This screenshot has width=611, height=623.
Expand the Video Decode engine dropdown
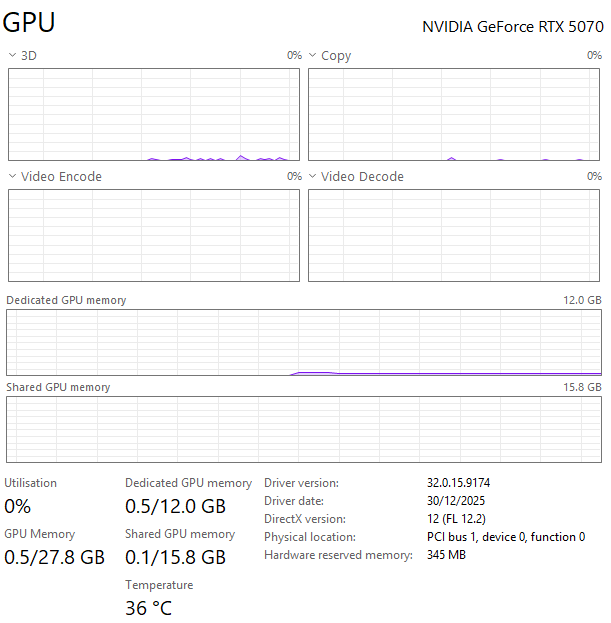coord(313,177)
